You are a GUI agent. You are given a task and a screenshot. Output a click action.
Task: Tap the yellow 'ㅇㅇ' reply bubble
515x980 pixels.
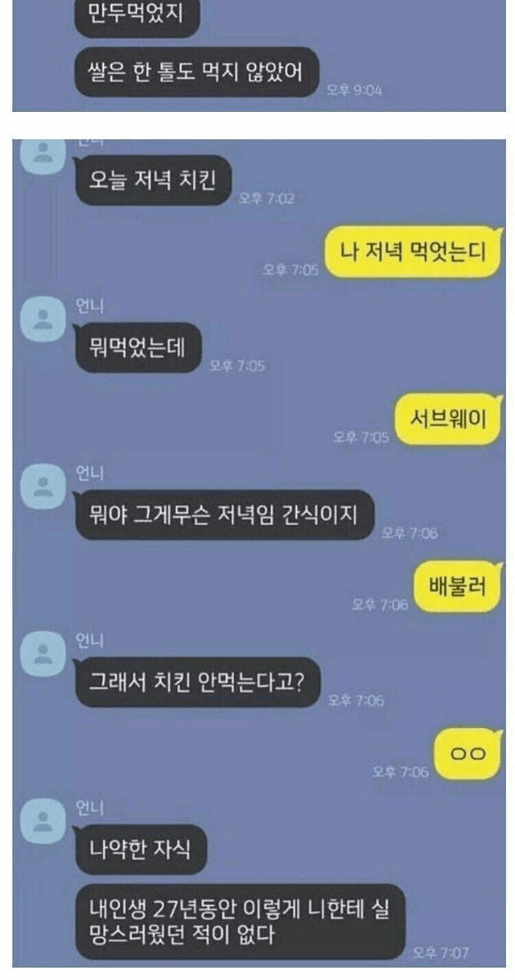point(468,753)
